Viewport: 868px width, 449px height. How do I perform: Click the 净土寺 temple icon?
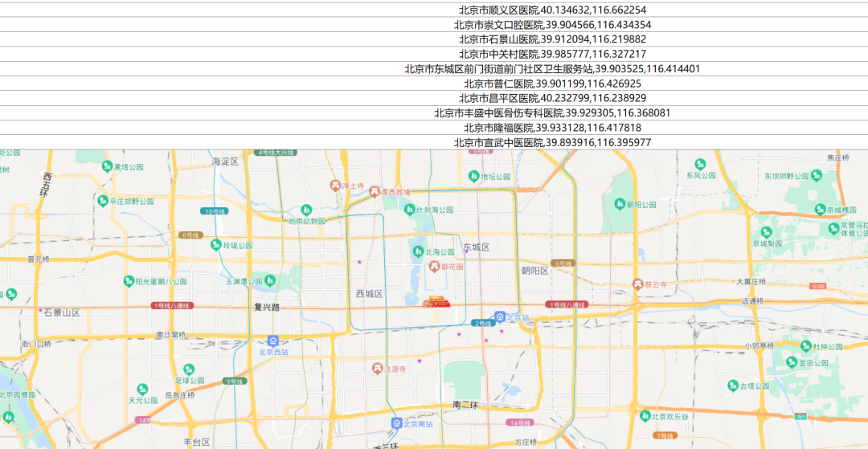335,186
